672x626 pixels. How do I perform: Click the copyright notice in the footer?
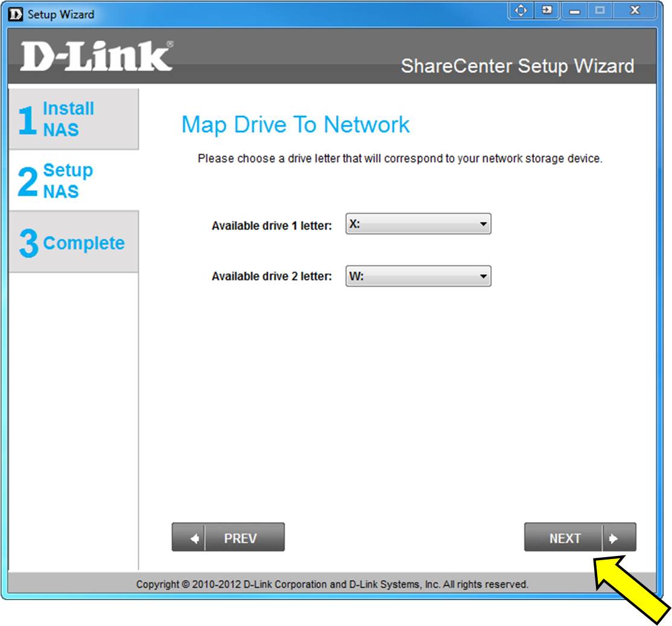click(x=332, y=584)
